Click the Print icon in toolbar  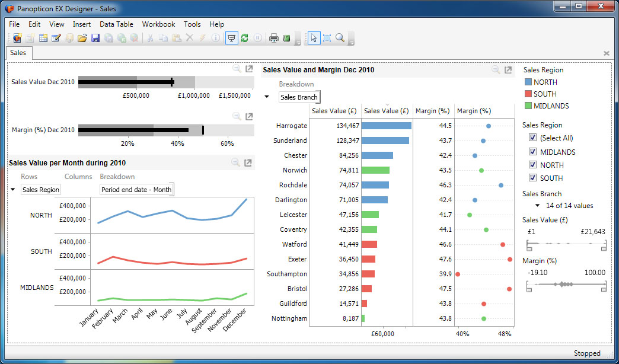274,38
